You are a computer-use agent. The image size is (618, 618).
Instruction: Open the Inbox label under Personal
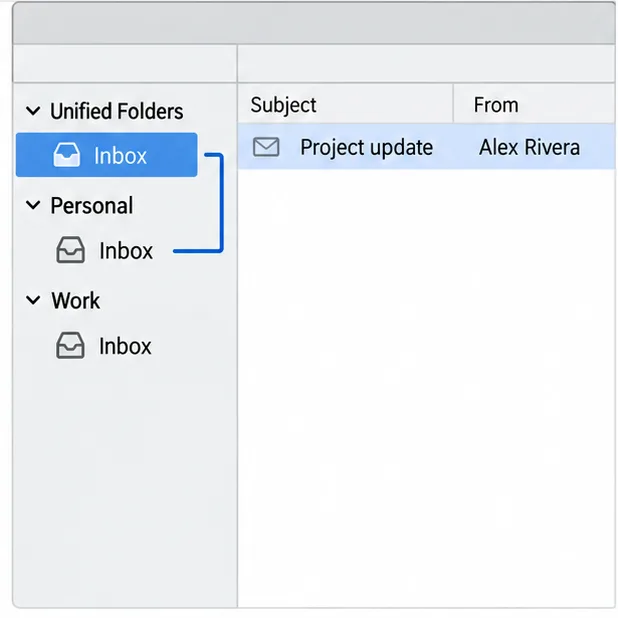pyautogui.click(x=126, y=251)
